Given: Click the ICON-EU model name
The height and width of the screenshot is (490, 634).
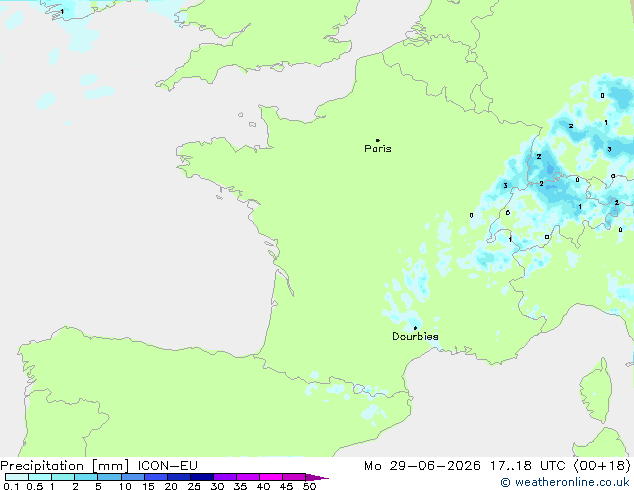Looking at the screenshot, I should pyautogui.click(x=168, y=466).
